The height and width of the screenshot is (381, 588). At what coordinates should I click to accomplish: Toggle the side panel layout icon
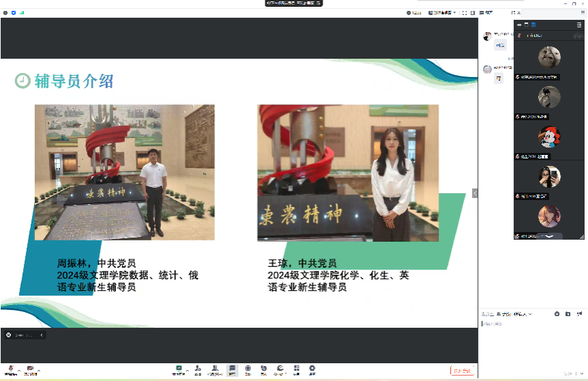[473, 13]
